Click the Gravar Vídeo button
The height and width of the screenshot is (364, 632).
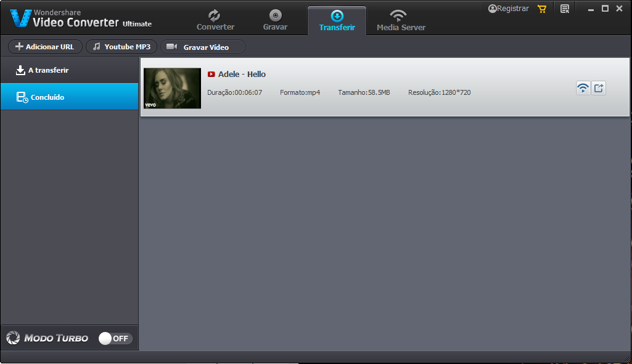point(203,47)
